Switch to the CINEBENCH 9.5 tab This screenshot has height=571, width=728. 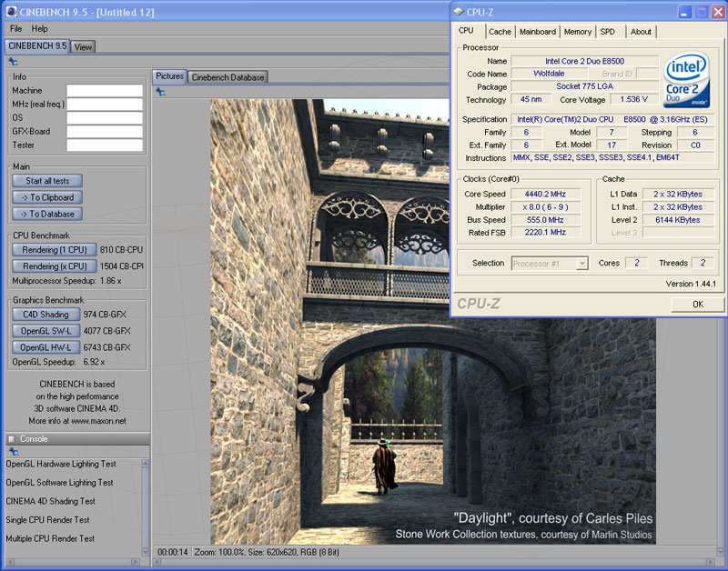(37, 46)
